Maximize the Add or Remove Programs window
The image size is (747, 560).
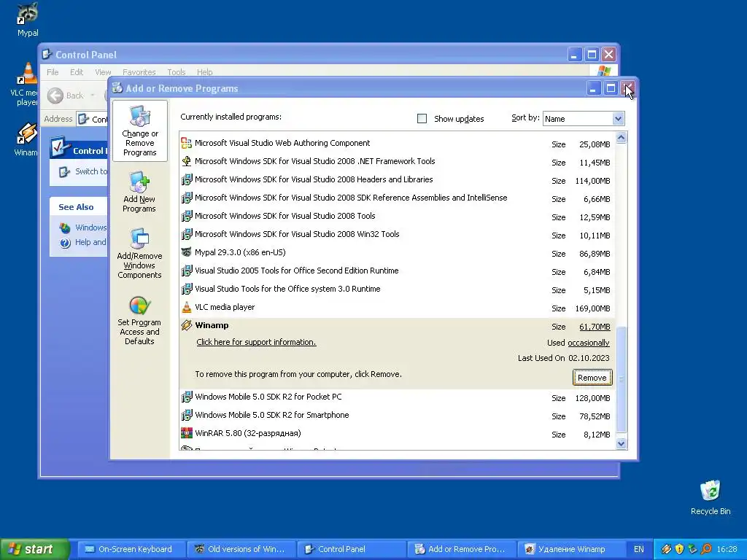pyautogui.click(x=611, y=88)
